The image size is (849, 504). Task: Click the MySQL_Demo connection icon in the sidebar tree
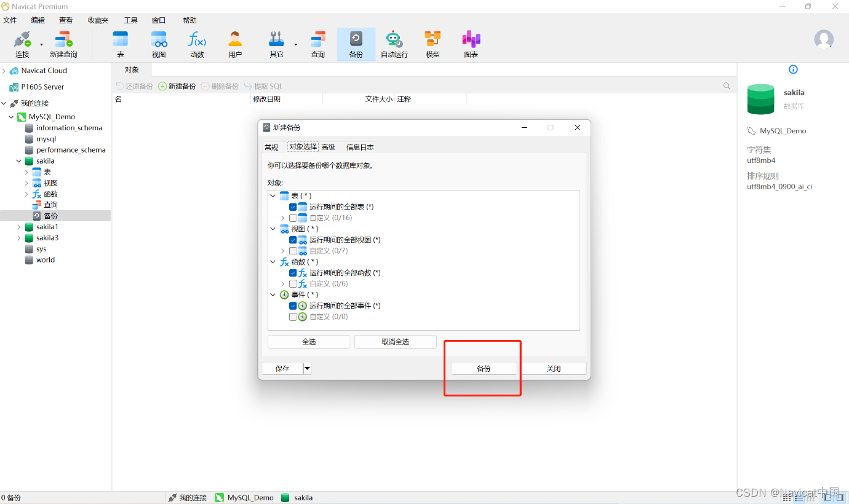click(22, 117)
